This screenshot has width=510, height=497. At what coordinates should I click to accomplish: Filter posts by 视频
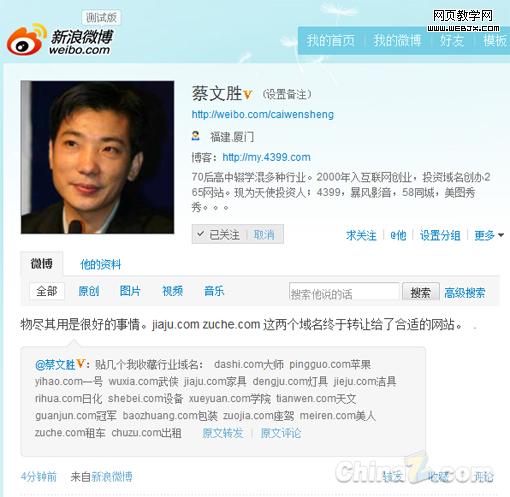172,291
